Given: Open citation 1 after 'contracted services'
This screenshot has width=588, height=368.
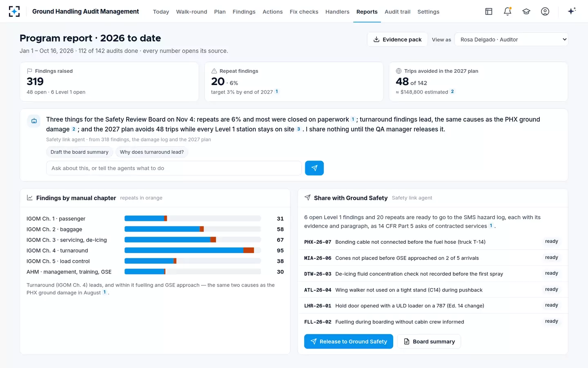Looking at the screenshot, I should tap(491, 226).
